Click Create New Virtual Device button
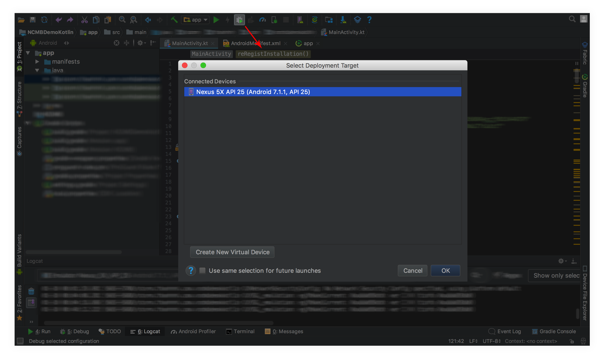The image size is (603, 364). coord(232,252)
